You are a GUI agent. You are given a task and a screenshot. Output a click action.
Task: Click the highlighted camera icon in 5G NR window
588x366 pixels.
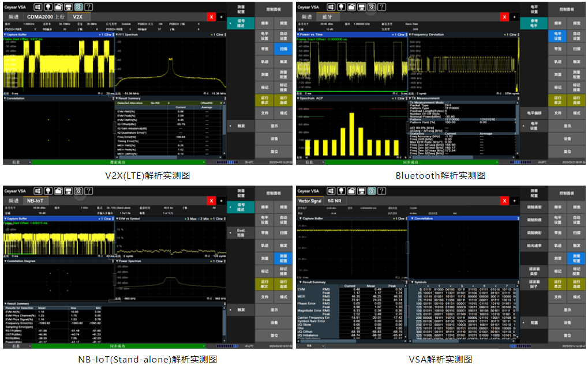click(x=372, y=191)
